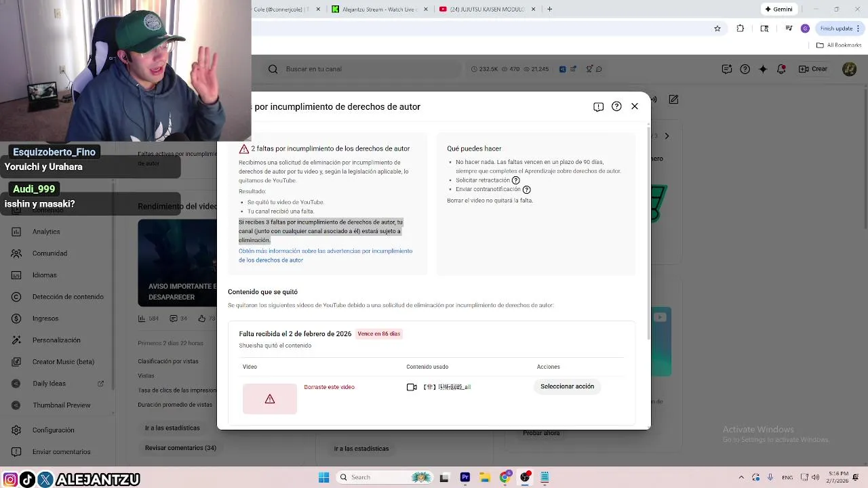Screen dimensions: 868x488
Task: Click Probar ahora button
Action: [541, 433]
